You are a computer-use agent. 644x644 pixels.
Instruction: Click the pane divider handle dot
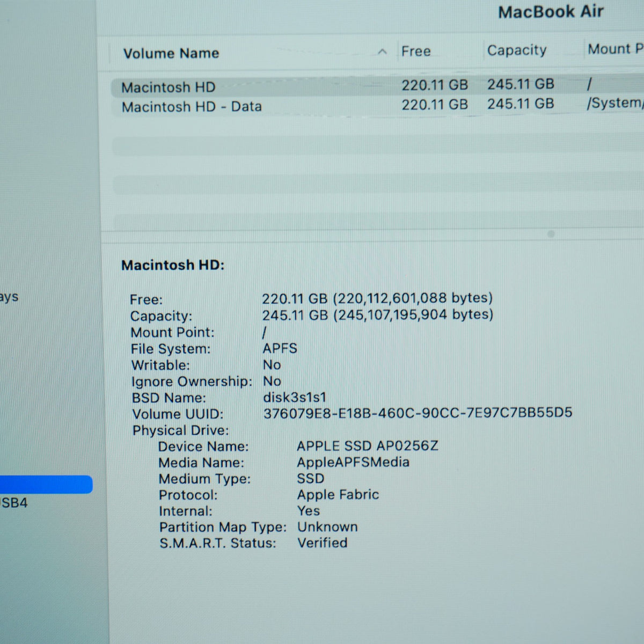pyautogui.click(x=551, y=234)
